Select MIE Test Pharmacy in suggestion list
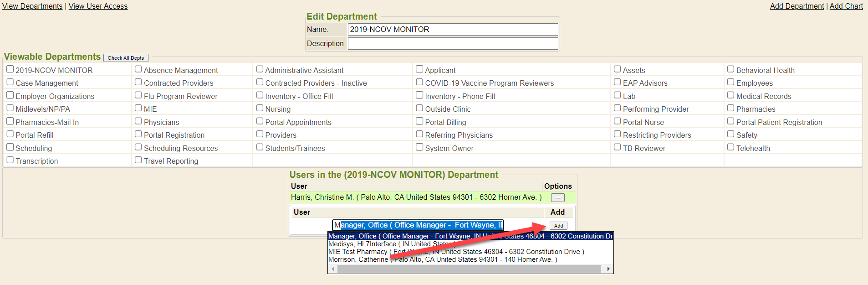868x285 pixels. coord(358,252)
